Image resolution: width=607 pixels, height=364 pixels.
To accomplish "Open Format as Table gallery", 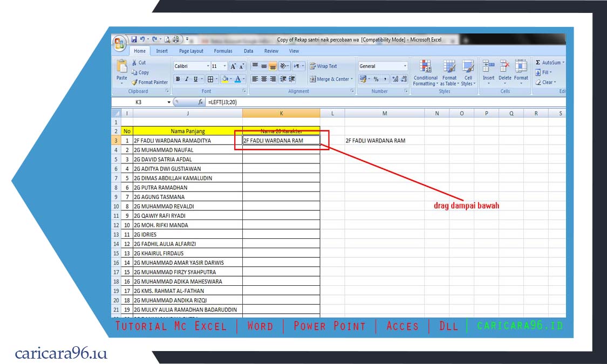I will [449, 73].
